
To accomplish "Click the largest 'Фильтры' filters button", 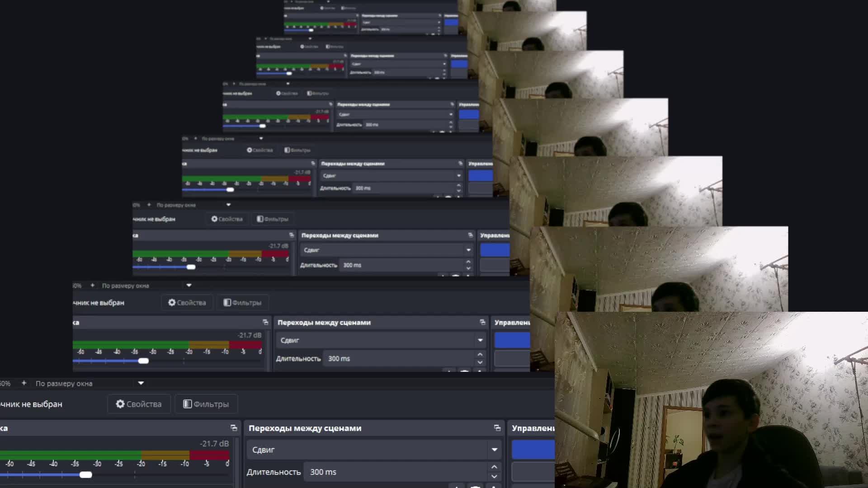I will pyautogui.click(x=206, y=404).
